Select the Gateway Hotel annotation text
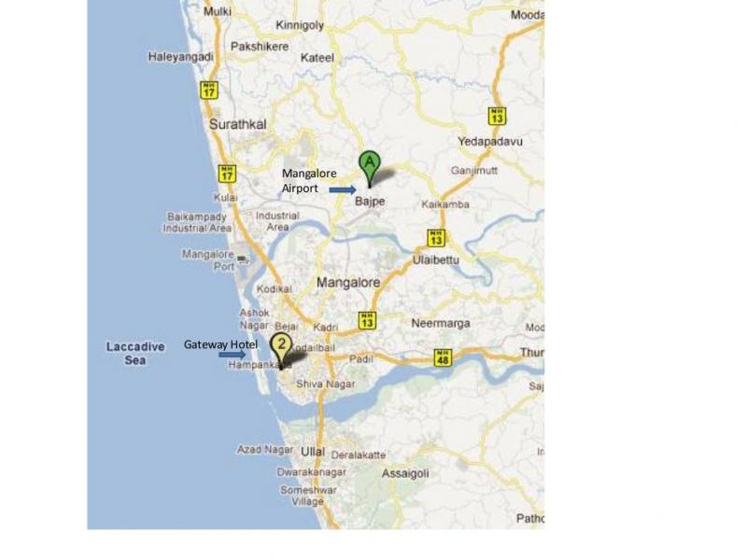Screen dimensions: 747x560 click(x=220, y=344)
